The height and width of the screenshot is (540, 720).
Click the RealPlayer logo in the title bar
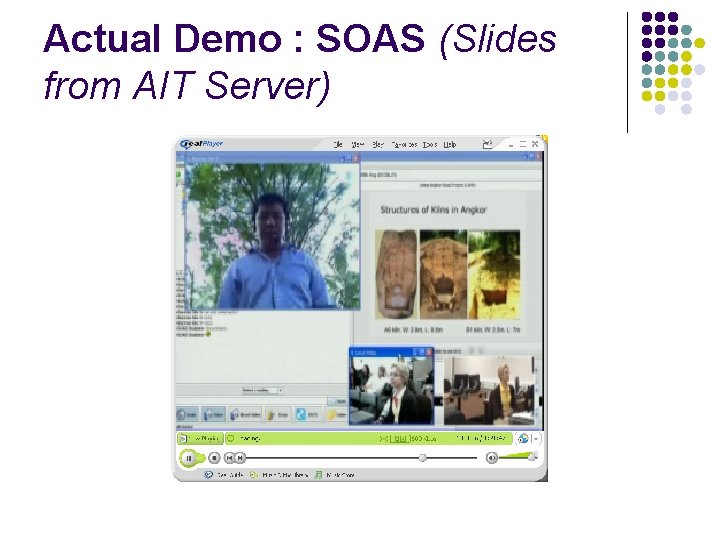click(202, 144)
